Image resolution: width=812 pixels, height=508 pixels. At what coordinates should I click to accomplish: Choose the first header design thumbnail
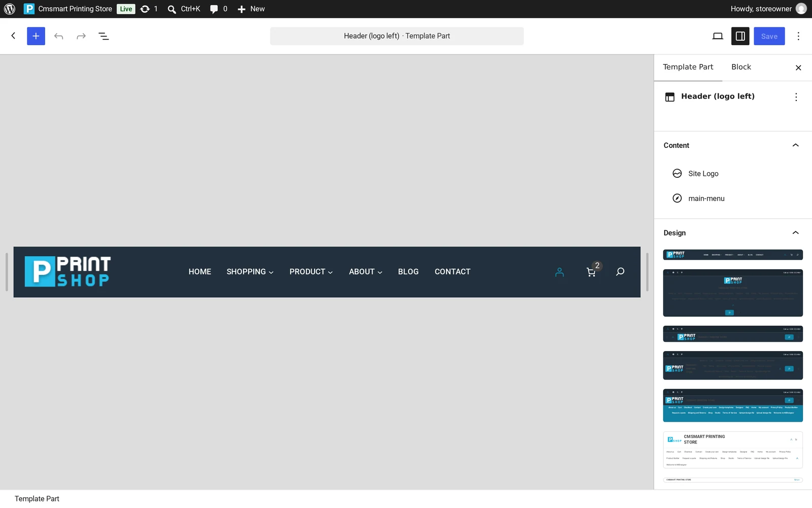tap(733, 255)
